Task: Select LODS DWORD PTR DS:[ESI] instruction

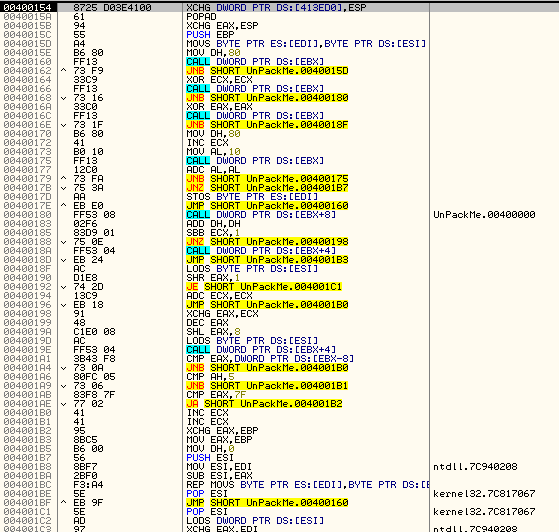Action: tap(255, 521)
